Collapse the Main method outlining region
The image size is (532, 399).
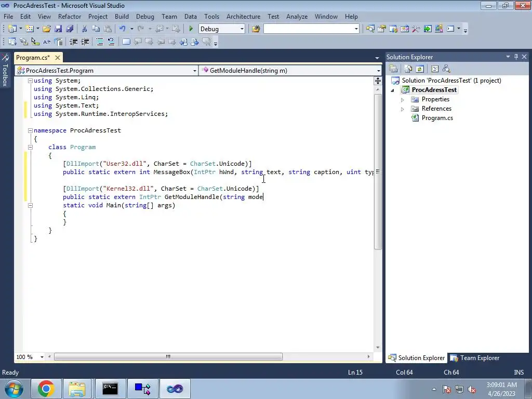[30, 205]
